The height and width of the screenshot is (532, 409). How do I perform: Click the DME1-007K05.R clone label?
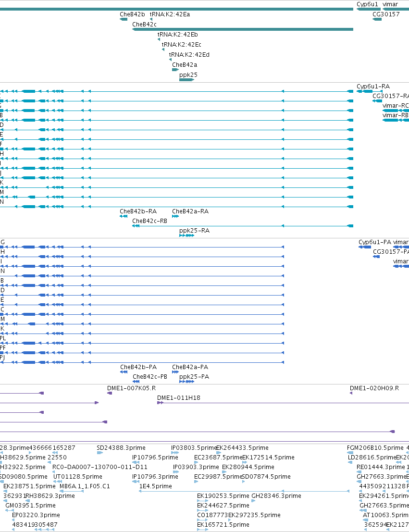pyautogui.click(x=131, y=388)
